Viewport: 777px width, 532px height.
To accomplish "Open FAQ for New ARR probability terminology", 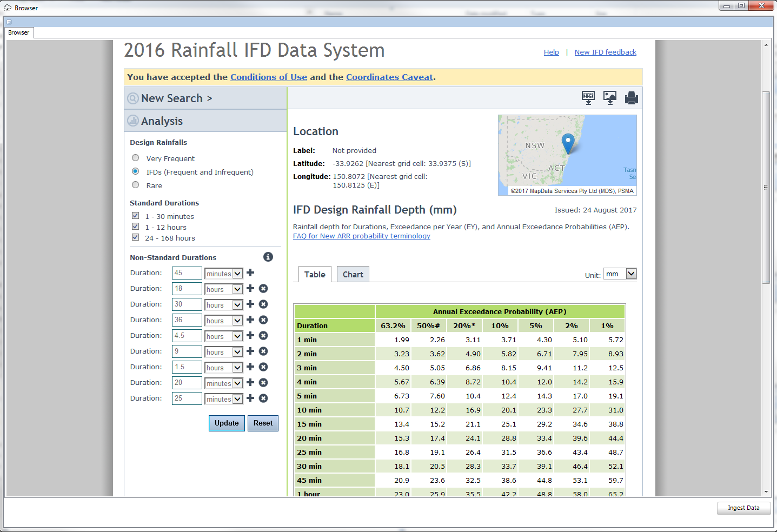I will click(x=361, y=236).
